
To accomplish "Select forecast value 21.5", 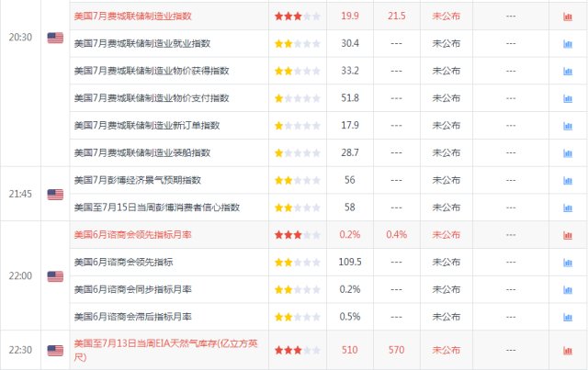I will [396, 17].
